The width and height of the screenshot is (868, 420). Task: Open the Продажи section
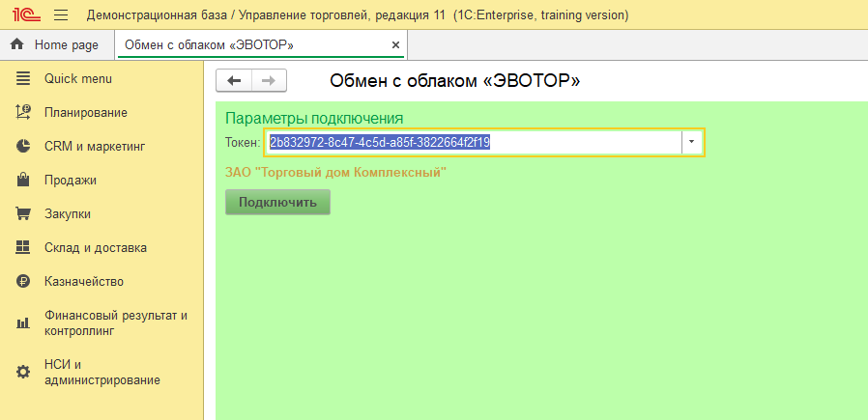[x=101, y=181]
